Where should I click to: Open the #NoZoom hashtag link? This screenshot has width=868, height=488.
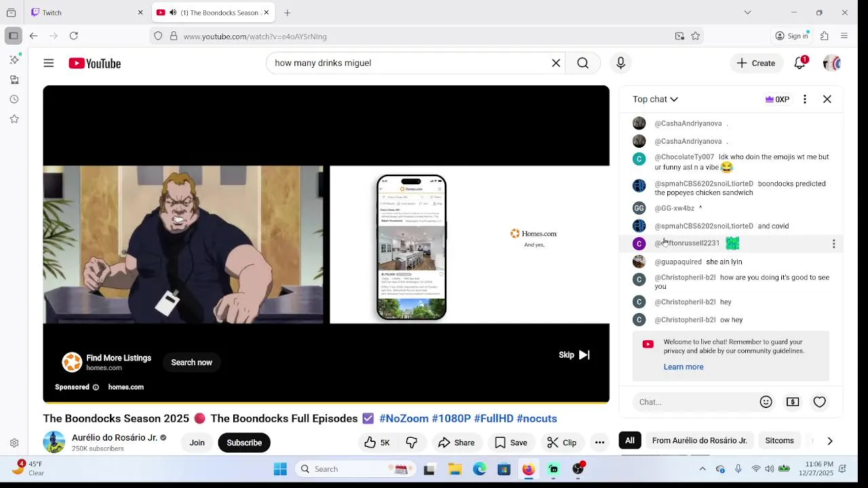click(404, 418)
